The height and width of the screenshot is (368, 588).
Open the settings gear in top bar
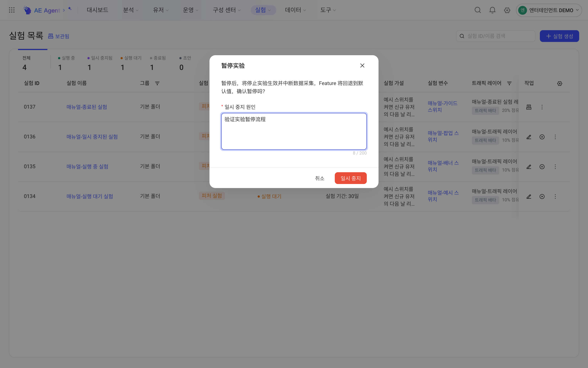tap(507, 10)
